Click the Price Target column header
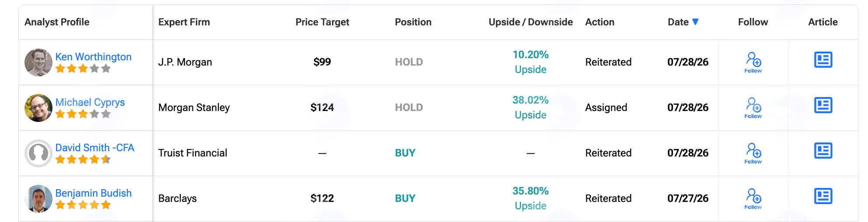868x222 pixels. [x=322, y=22]
